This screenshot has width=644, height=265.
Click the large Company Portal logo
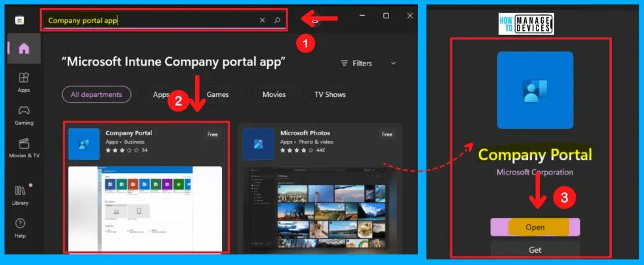535,90
